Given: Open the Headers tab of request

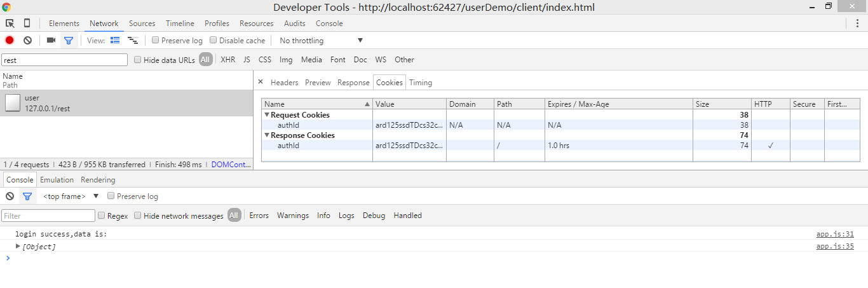Looking at the screenshot, I should point(284,83).
